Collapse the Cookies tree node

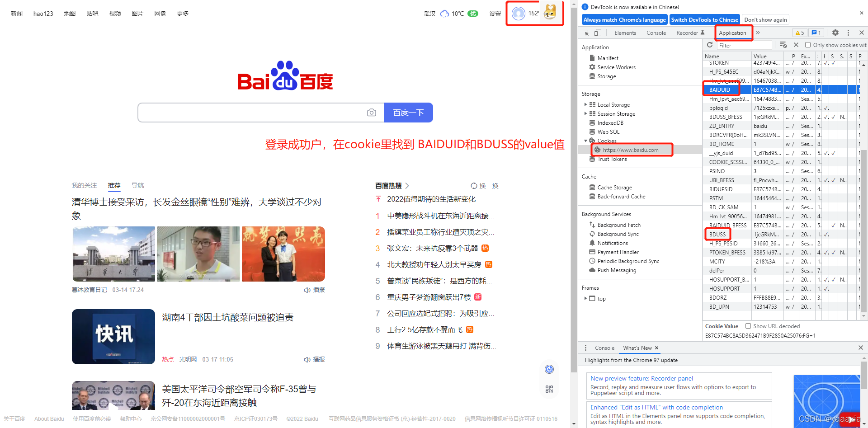[x=586, y=141]
